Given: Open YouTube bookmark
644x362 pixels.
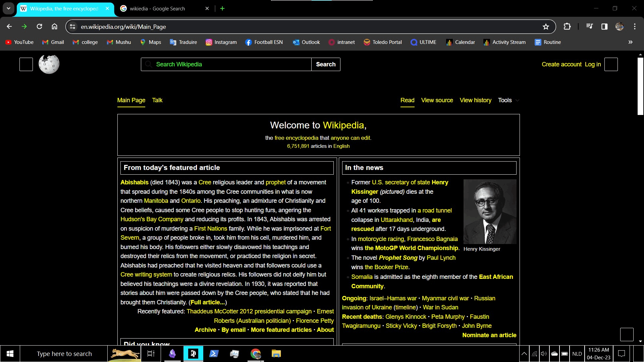Looking at the screenshot, I should click(19, 42).
